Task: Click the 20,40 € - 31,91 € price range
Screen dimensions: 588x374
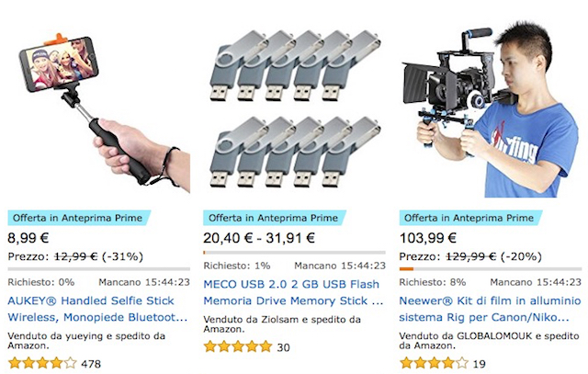Action: 259,238
